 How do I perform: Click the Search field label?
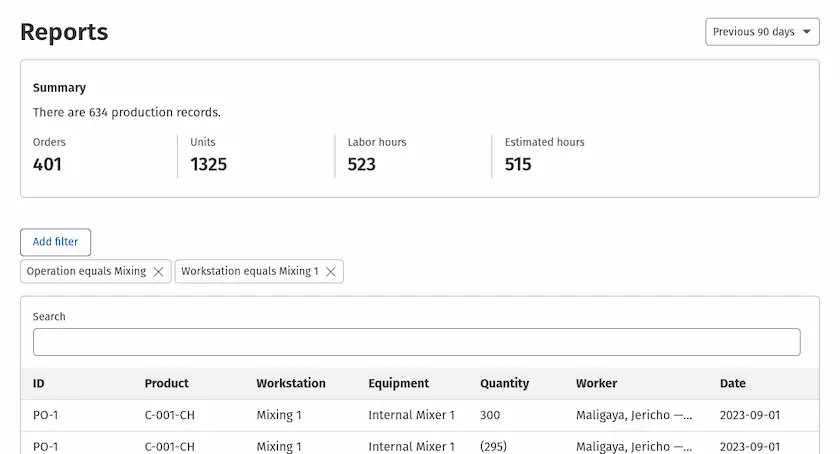(x=49, y=317)
